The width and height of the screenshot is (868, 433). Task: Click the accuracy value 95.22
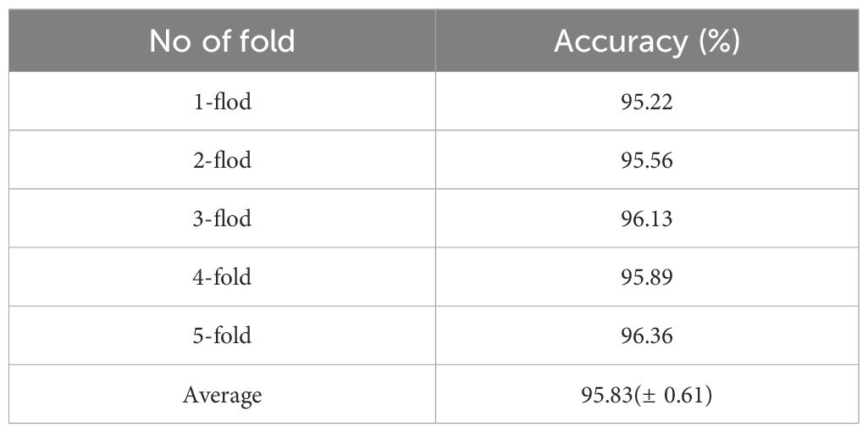click(647, 103)
